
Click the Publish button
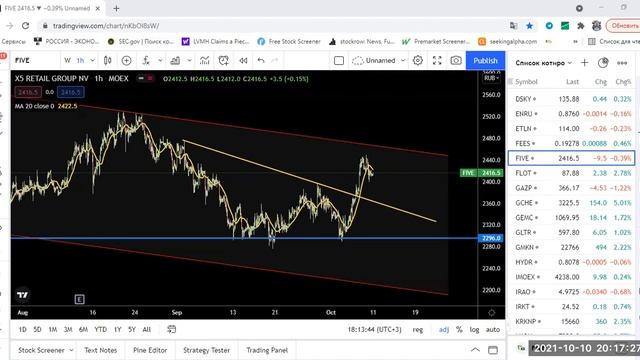tap(485, 60)
